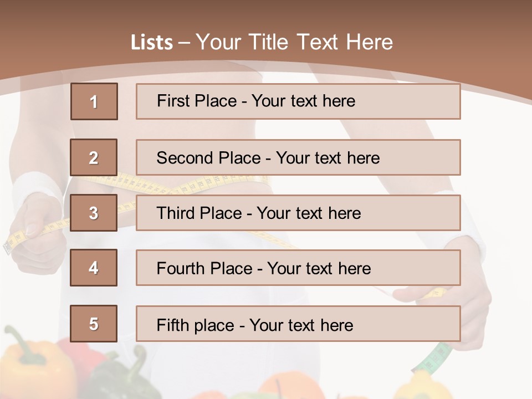Click the number 1 box
The width and height of the screenshot is (532, 399).
coord(94,101)
